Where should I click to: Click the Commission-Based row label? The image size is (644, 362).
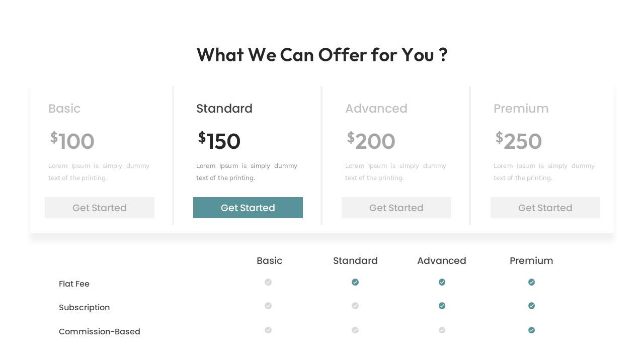100,331
